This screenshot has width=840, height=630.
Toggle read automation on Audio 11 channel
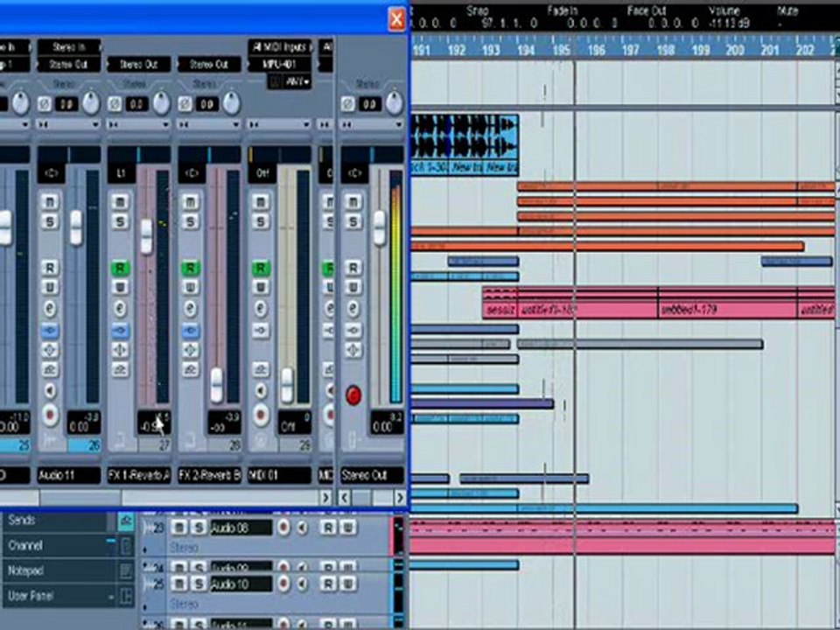50,268
